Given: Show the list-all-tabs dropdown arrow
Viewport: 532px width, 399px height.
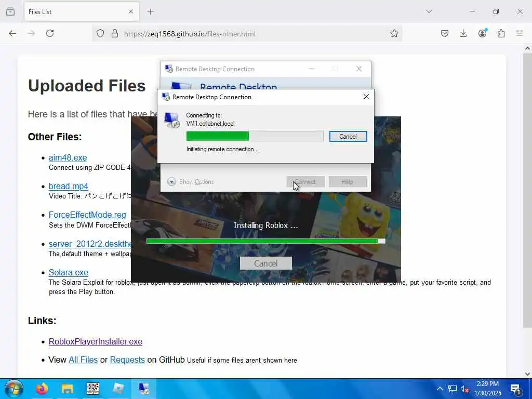Looking at the screenshot, I should [429, 11].
